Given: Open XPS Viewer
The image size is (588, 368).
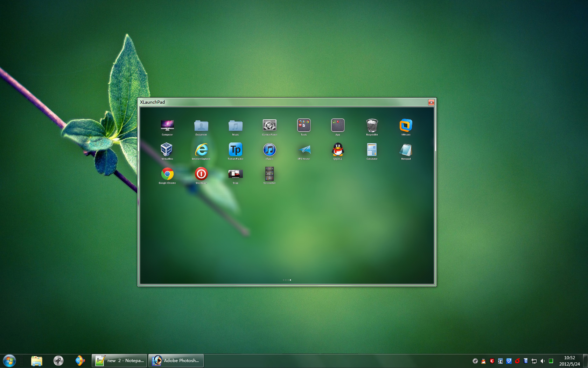Looking at the screenshot, I should click(303, 150).
